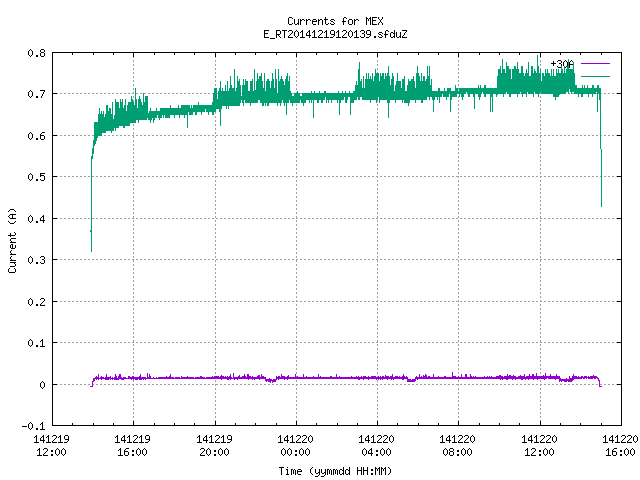Image resolution: width=640 pixels, height=480 pixels.
Task: Click the x-axis label 'Time (yymmdd HH:MM)'
Action: pyautogui.click(x=335, y=471)
